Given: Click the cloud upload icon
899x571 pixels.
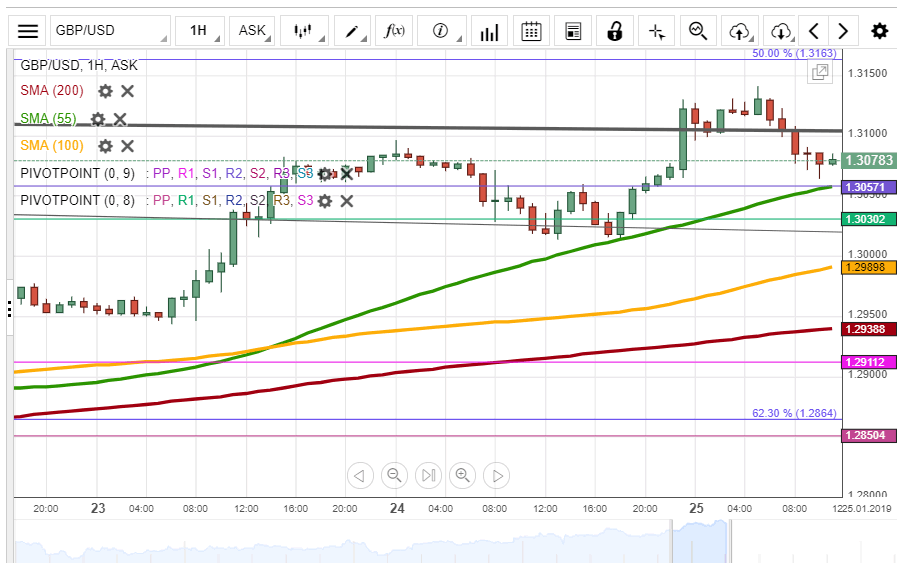Looking at the screenshot, I should click(x=740, y=31).
